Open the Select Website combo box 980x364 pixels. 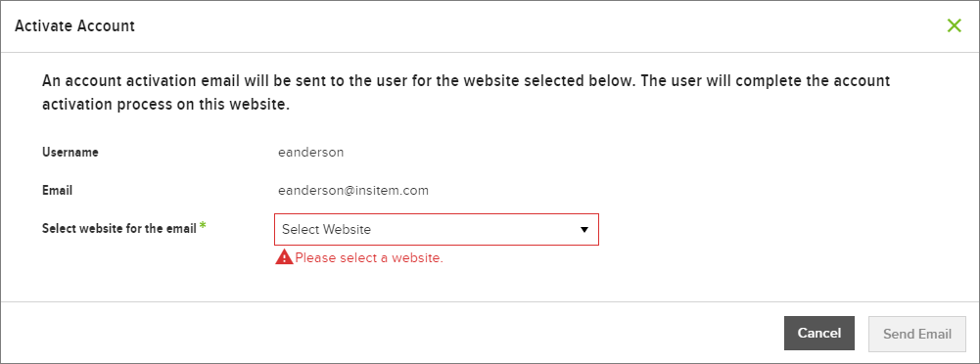[x=437, y=229]
